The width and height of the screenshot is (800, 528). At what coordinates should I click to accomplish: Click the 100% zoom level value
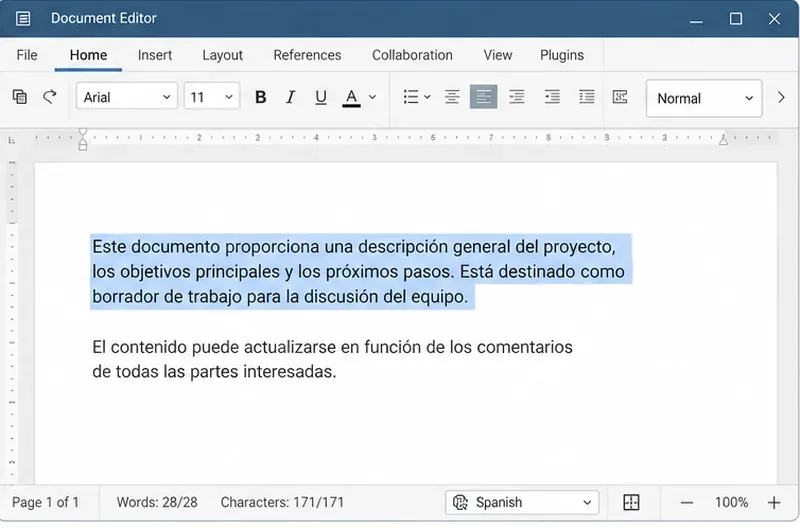(x=731, y=502)
